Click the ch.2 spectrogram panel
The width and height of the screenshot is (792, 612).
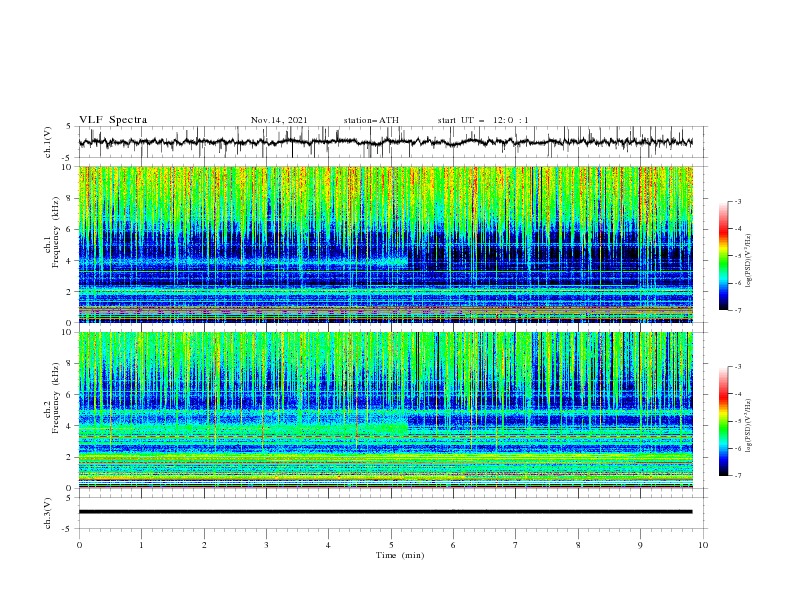tap(386, 410)
